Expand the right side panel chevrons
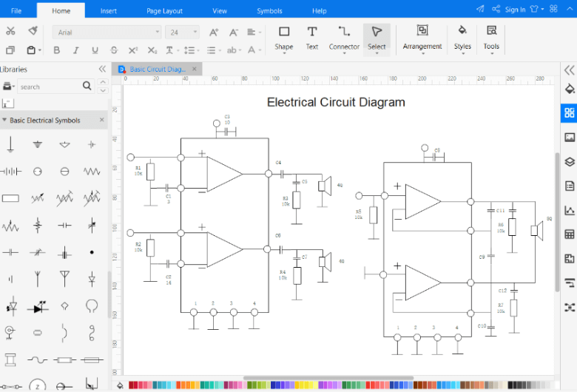This screenshot has width=577, height=392. coord(570,70)
